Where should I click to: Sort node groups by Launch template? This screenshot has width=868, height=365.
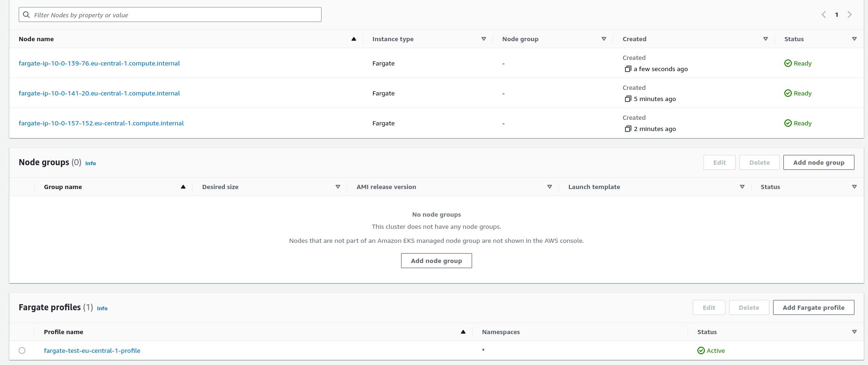click(742, 187)
